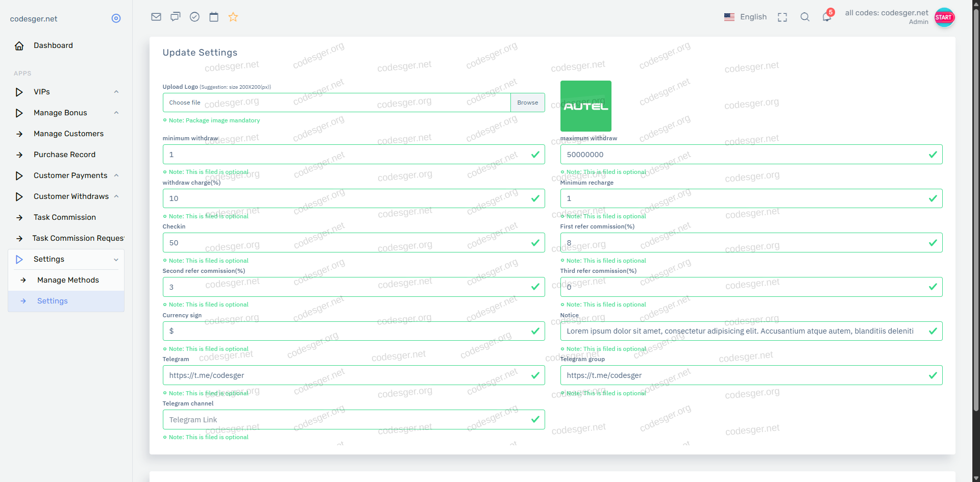Open Manage Methods submenu item
The height and width of the screenshot is (482, 980).
point(68,280)
